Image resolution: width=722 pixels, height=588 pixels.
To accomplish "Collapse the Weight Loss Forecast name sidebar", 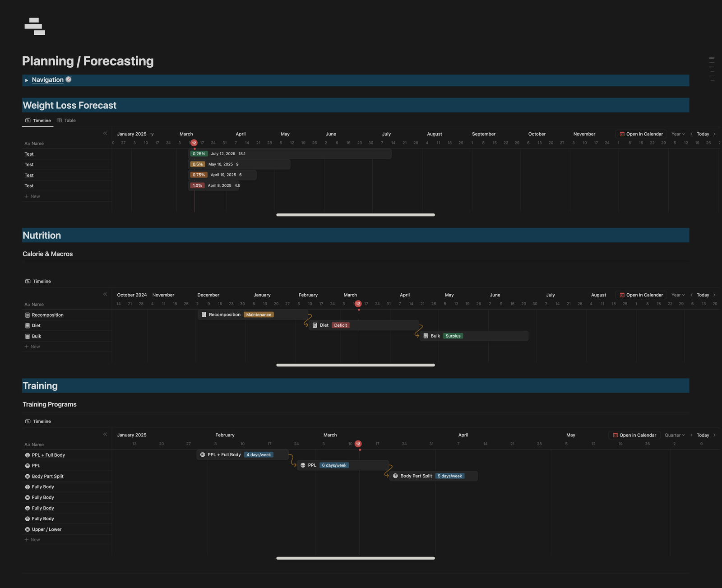I will (x=105, y=133).
